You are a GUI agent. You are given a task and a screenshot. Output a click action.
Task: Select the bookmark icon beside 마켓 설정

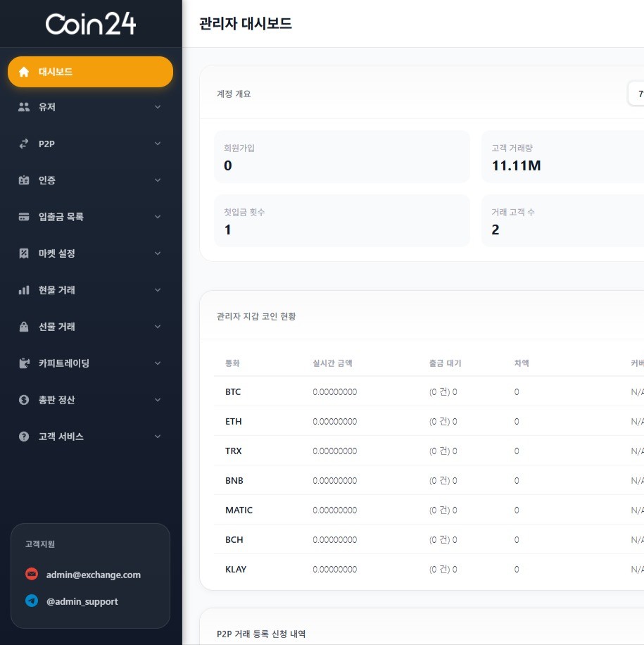pyautogui.click(x=24, y=253)
